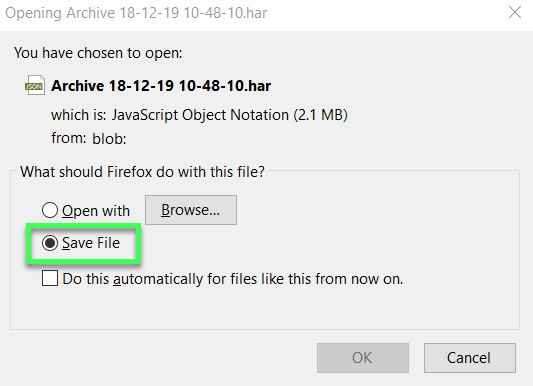
Task: Click the JavaScript Object Notation file type text
Action: pyautogui.click(x=200, y=115)
